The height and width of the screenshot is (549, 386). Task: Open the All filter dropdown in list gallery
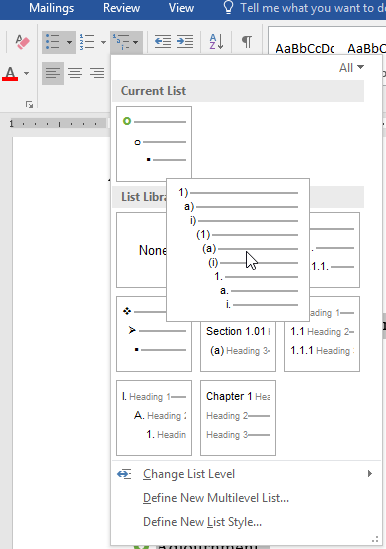pos(351,68)
